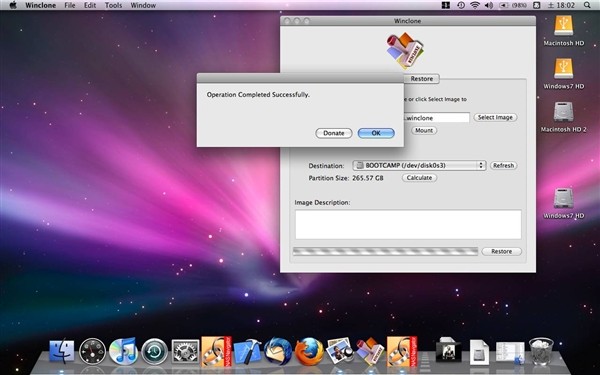Open Dashboard from the Dock
600x375 pixels.
click(92, 351)
